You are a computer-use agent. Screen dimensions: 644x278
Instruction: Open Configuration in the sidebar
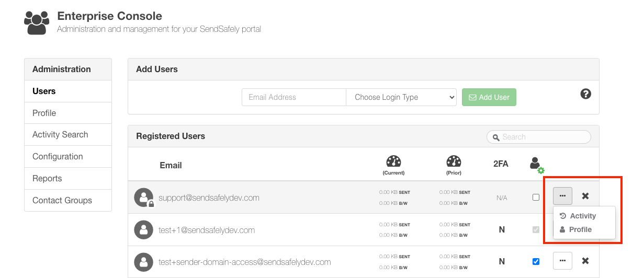(x=68, y=156)
